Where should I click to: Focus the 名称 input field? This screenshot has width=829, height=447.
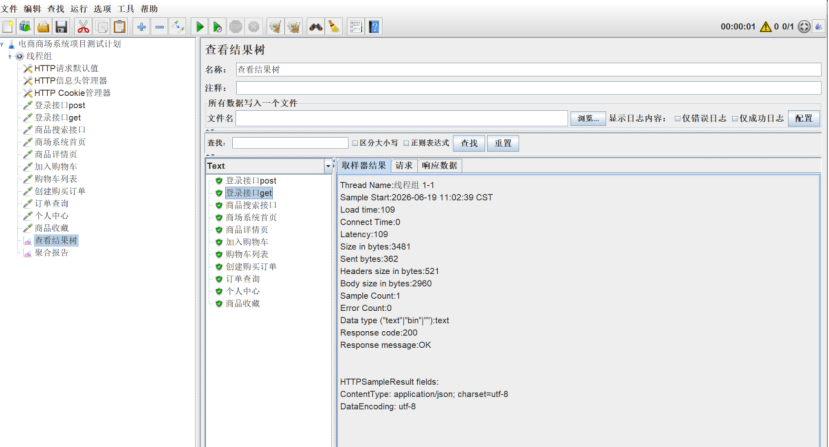pos(528,69)
